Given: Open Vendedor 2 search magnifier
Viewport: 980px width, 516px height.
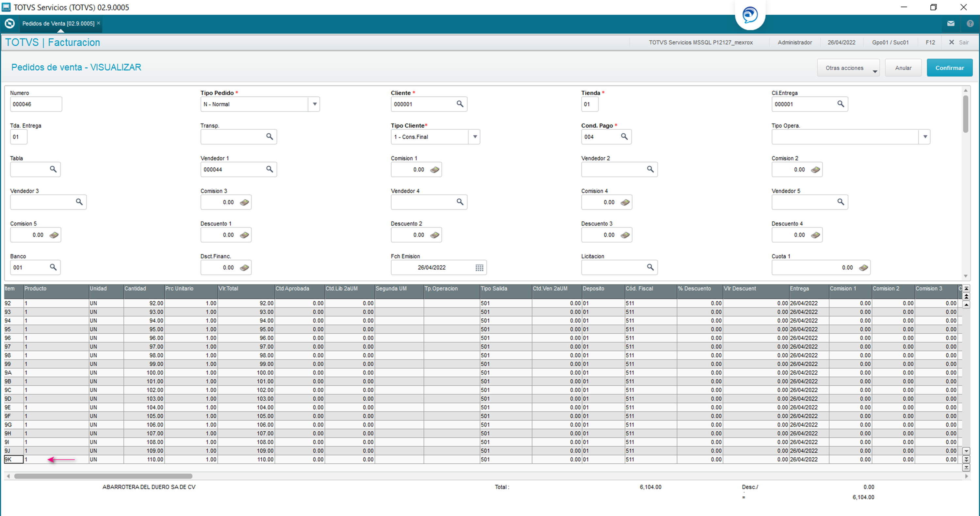Looking at the screenshot, I should tap(650, 169).
